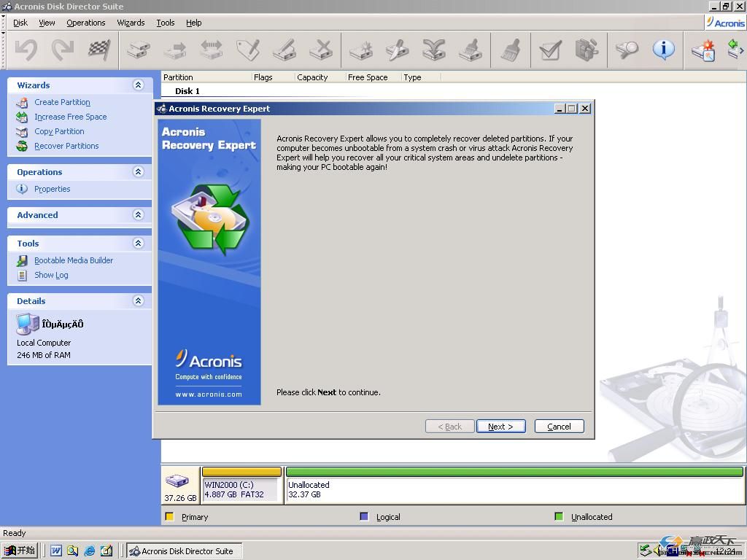Open the Help menu

(193, 23)
